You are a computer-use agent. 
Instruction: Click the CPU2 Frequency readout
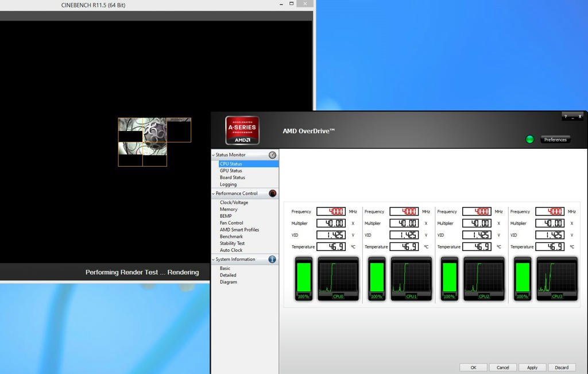point(477,211)
